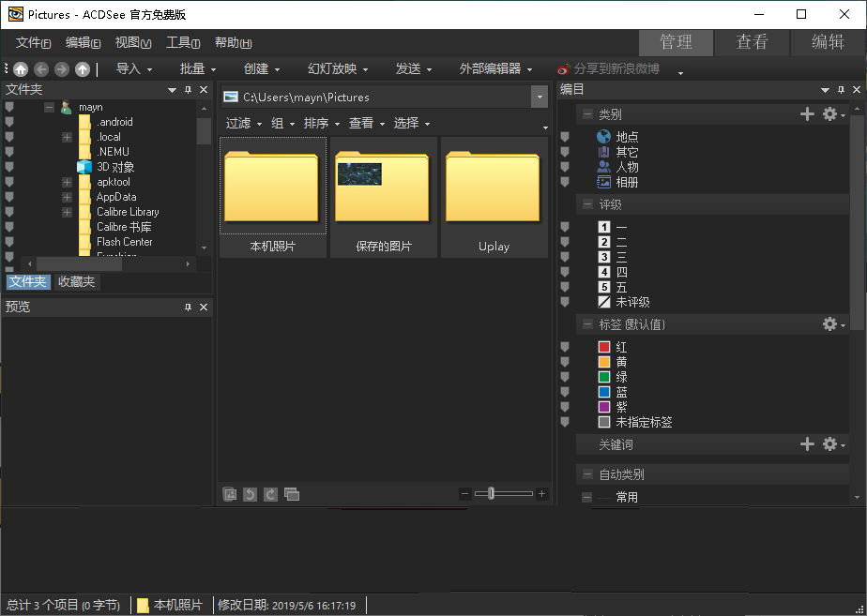
Task: Open the 批量 batch button
Action: [x=197, y=69]
